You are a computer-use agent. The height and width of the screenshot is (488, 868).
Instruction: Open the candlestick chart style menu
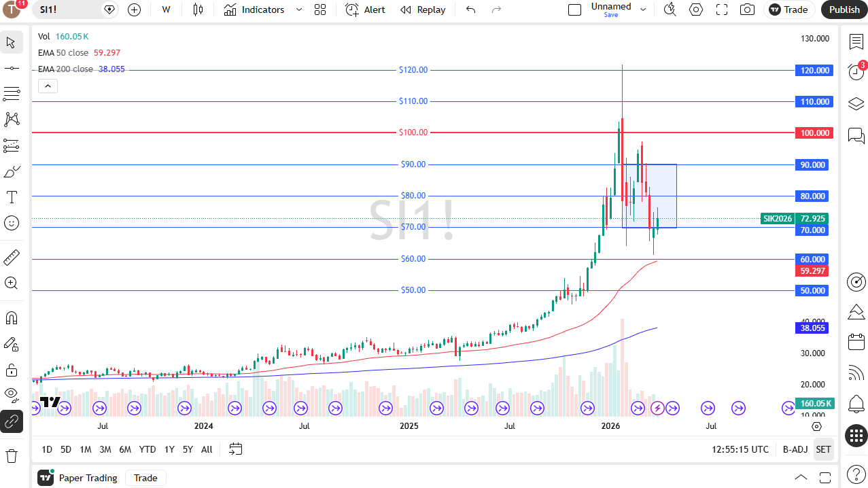(x=198, y=10)
